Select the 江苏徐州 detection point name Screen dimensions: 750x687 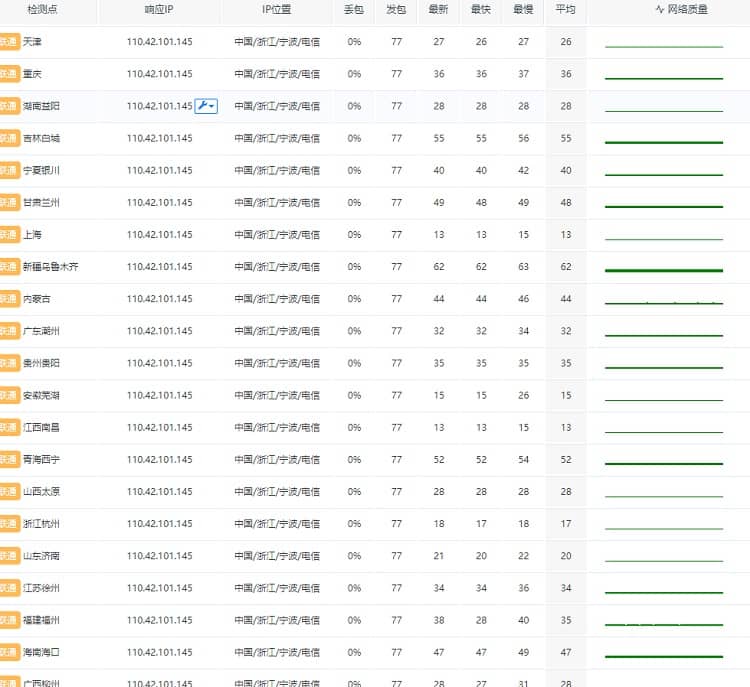click(41, 588)
